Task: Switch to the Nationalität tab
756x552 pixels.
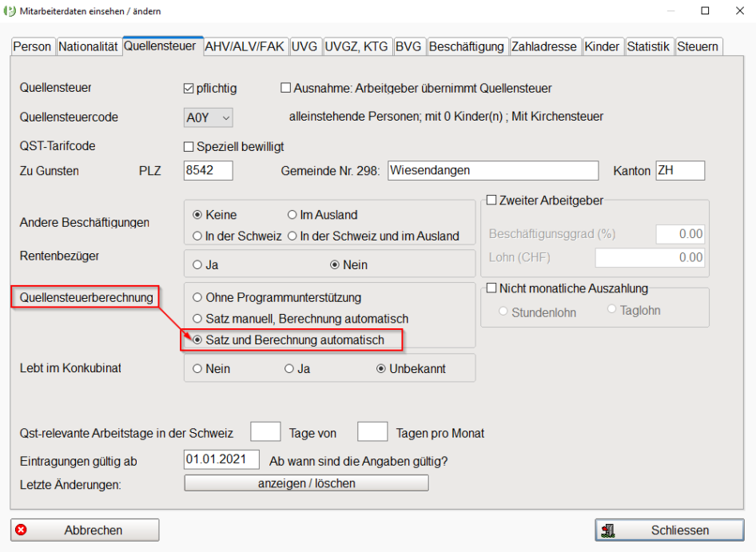Action: (x=88, y=47)
